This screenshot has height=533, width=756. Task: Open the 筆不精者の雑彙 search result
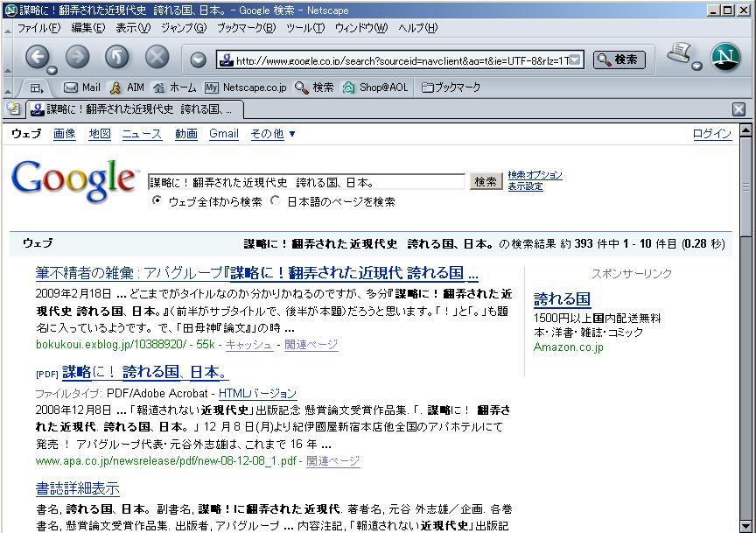256,273
